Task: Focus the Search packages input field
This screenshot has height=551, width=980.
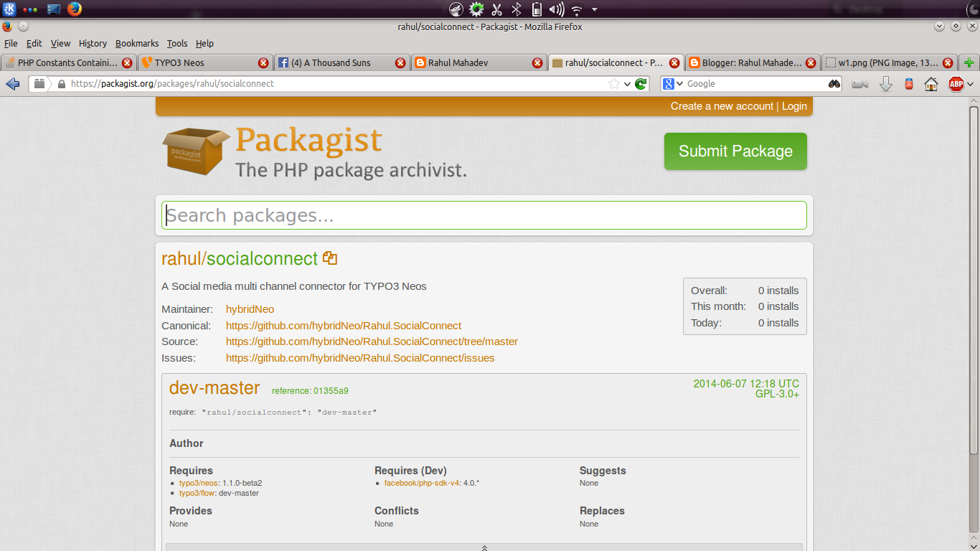Action: (x=484, y=215)
